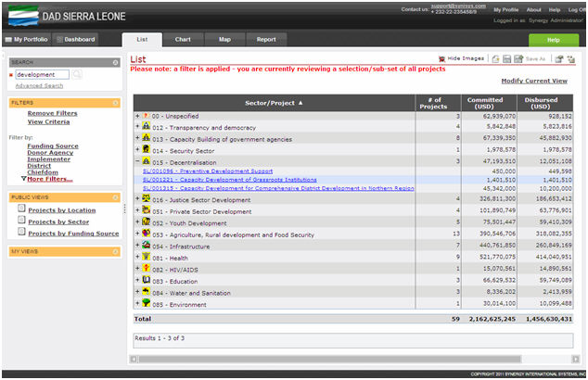Expand the 085 - Environment row
The width and height of the screenshot is (588, 380).
coord(137,303)
